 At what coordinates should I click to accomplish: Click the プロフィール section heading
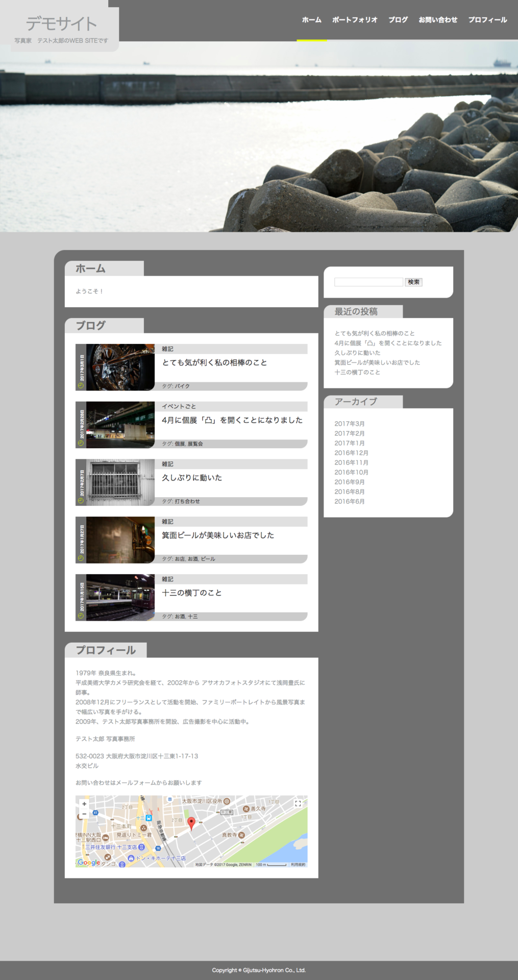[106, 650]
